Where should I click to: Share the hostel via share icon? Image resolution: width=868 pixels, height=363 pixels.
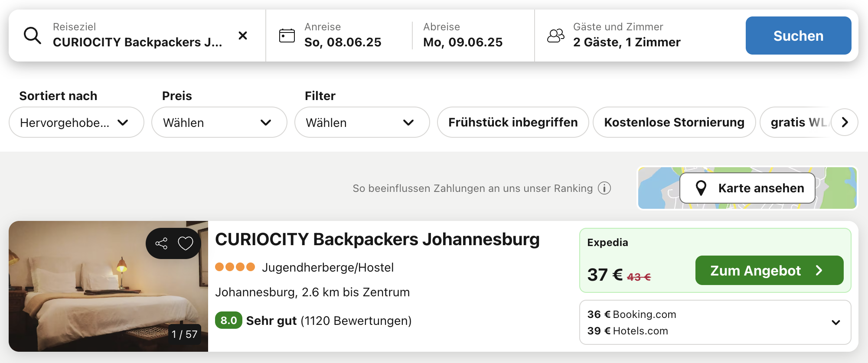pyautogui.click(x=161, y=243)
